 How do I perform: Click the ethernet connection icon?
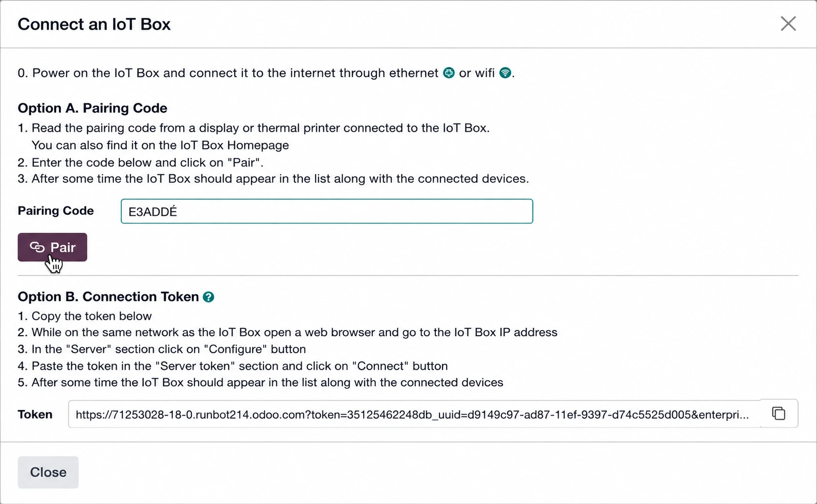tap(449, 73)
